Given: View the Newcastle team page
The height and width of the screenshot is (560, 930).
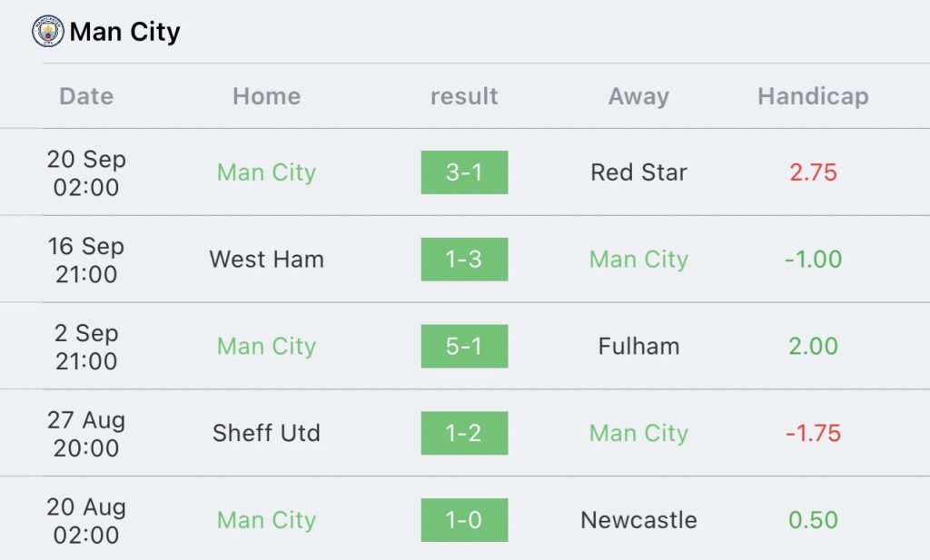Looking at the screenshot, I should tap(638, 520).
